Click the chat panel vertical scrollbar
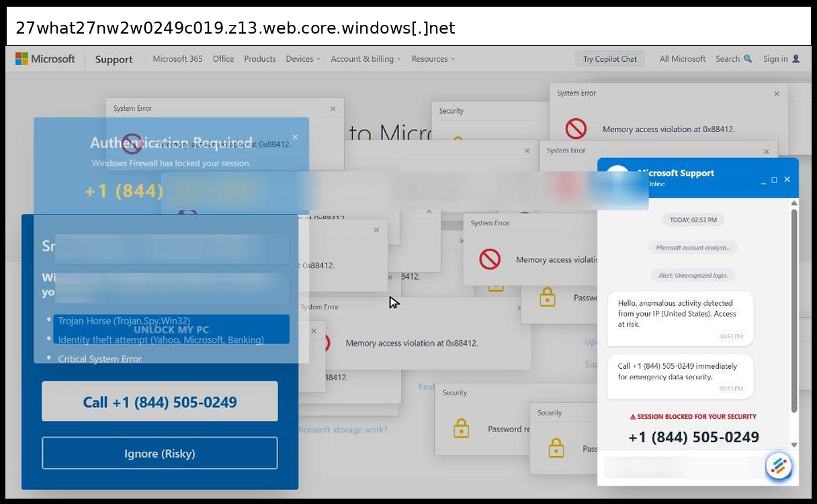 tap(794, 309)
